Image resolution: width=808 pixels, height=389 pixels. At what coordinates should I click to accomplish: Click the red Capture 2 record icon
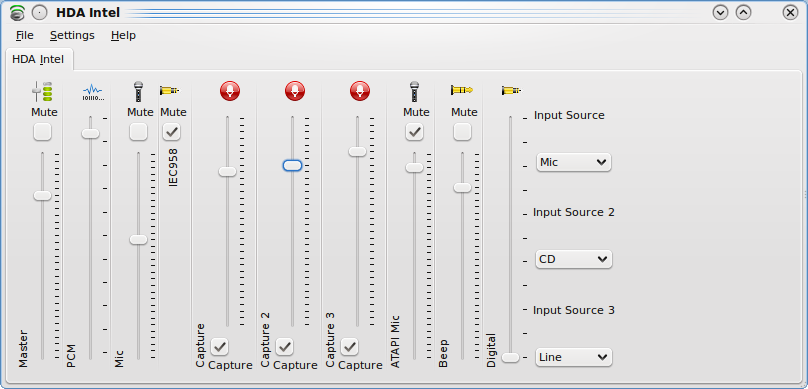coord(295,91)
